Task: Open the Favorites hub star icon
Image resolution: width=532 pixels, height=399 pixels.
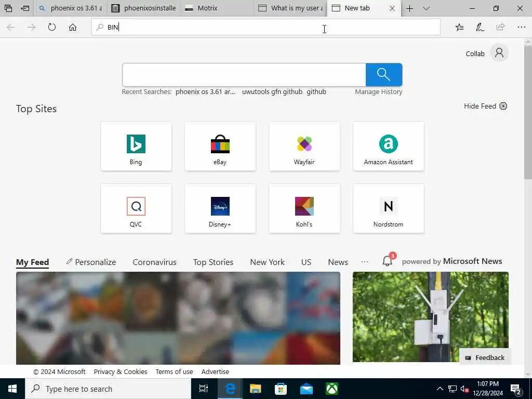Action: click(x=459, y=27)
